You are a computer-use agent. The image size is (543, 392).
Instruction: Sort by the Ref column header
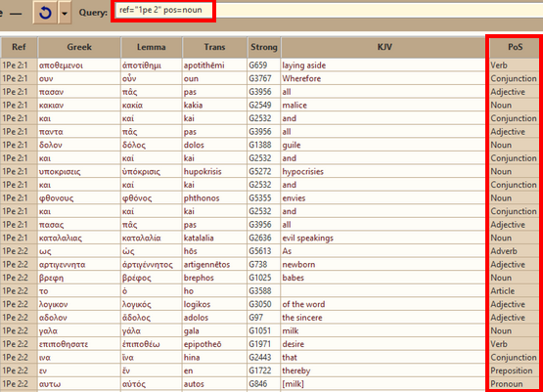(x=19, y=47)
